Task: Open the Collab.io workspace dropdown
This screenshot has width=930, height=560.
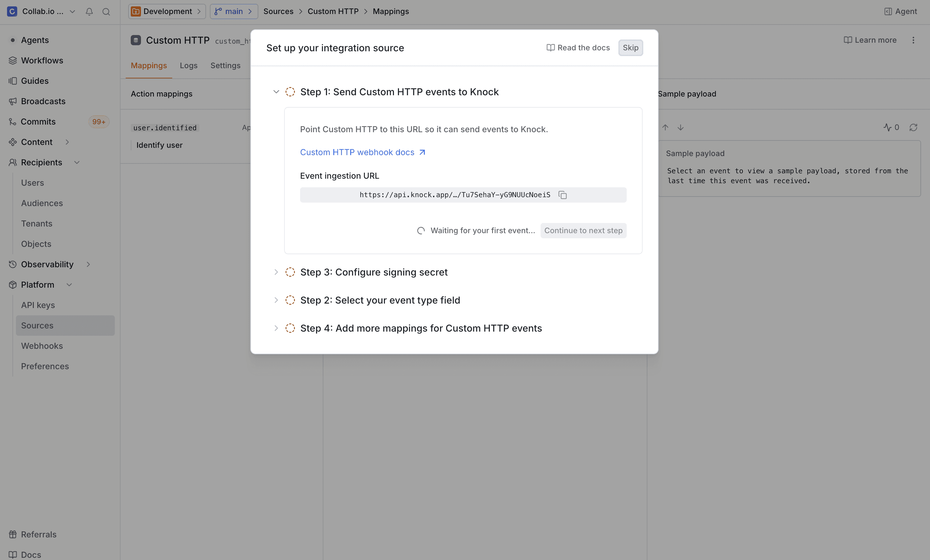Action: click(x=72, y=12)
